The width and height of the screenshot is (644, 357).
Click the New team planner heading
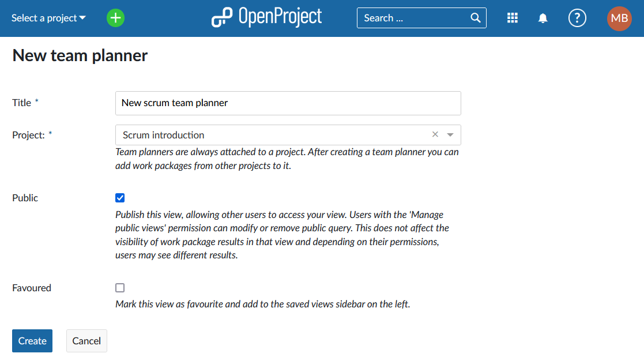[x=80, y=55]
